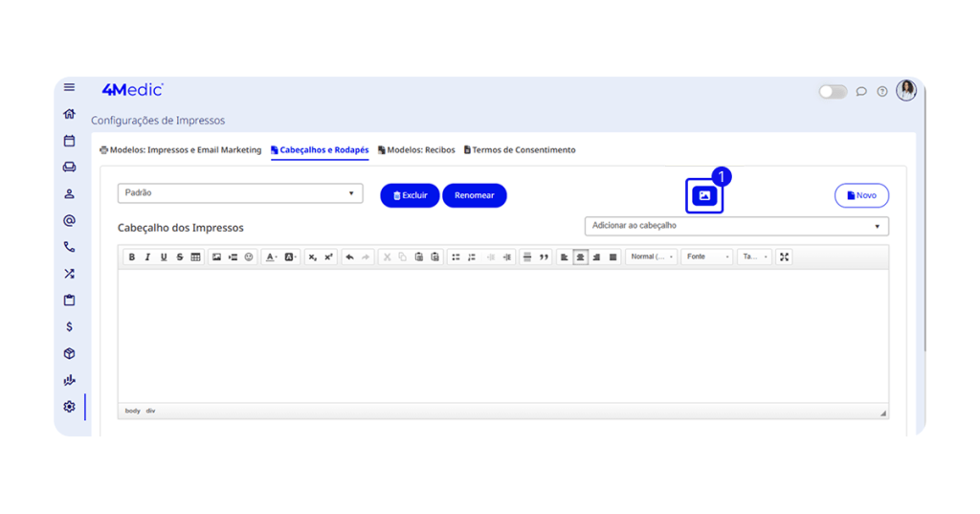Open the dollar sign financial icon
Viewport: 980px width, 514px height.
click(69, 326)
